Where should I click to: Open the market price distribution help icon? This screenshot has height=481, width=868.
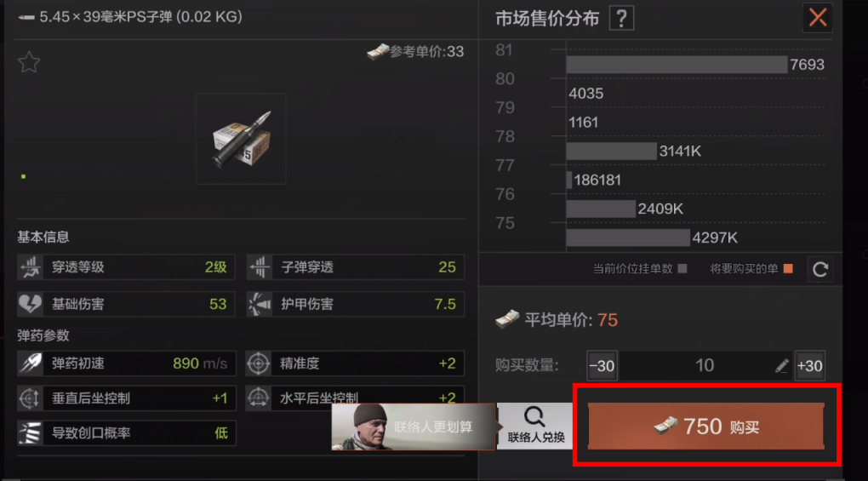[621, 19]
